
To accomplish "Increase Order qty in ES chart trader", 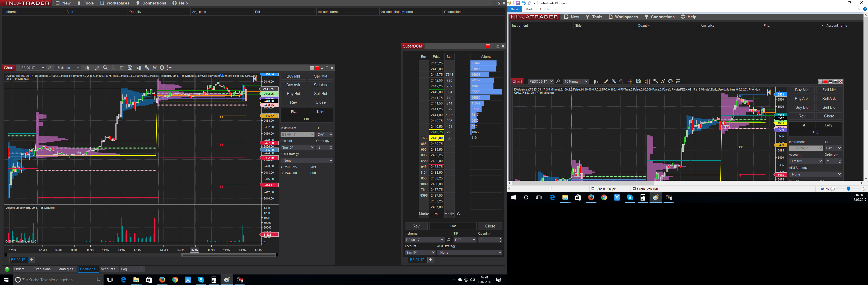I will click(x=332, y=146).
